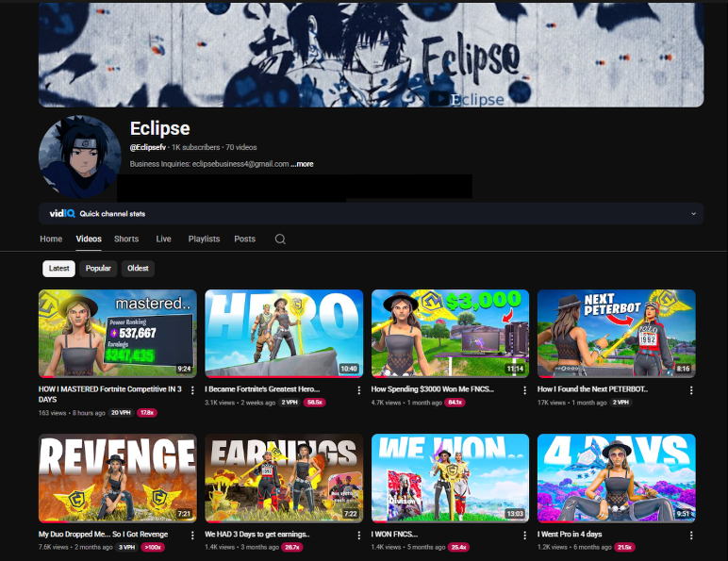
Task: Click title We HAD 3 Days to get earnings
Action: tap(257, 534)
